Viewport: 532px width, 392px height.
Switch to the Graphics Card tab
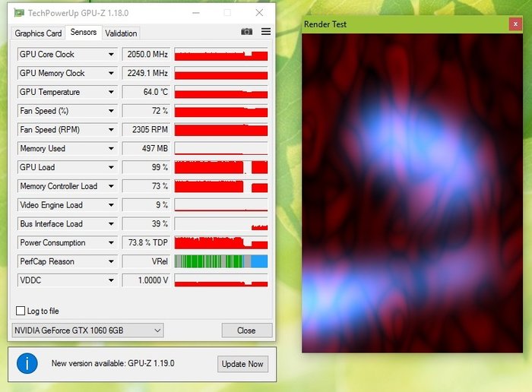(38, 33)
